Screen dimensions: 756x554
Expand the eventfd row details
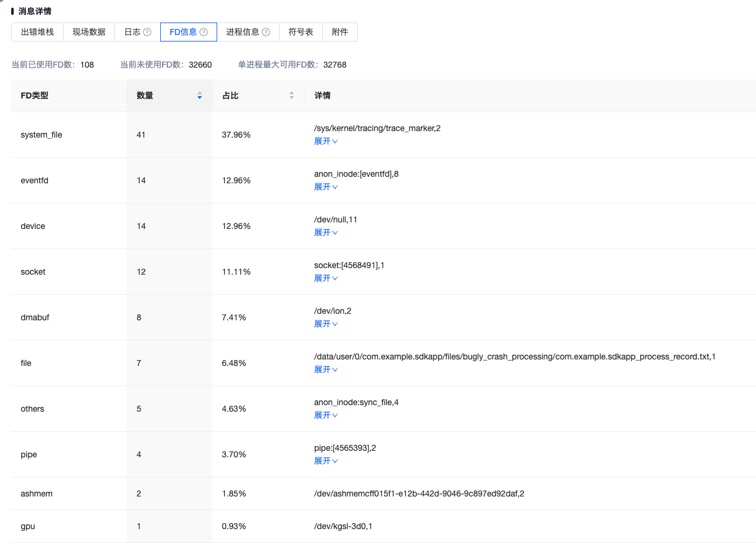click(x=325, y=187)
